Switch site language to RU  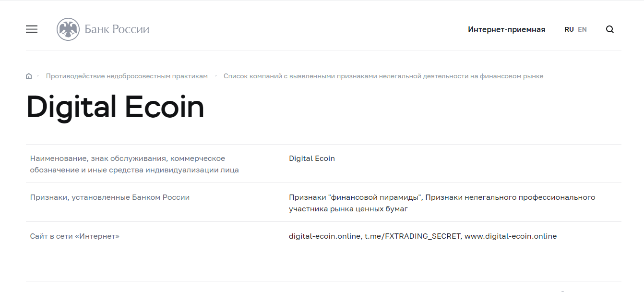tap(569, 29)
